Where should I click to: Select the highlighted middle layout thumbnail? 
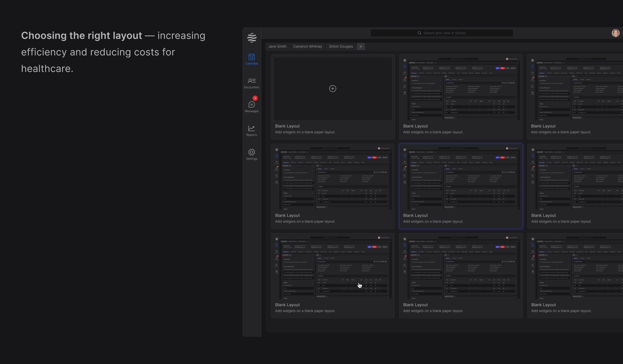pyautogui.click(x=460, y=178)
